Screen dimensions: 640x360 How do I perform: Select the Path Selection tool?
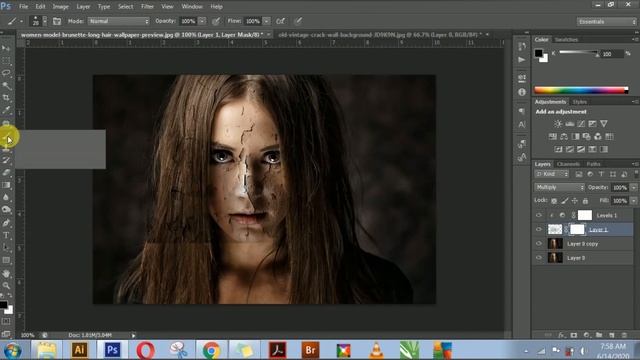(6, 247)
